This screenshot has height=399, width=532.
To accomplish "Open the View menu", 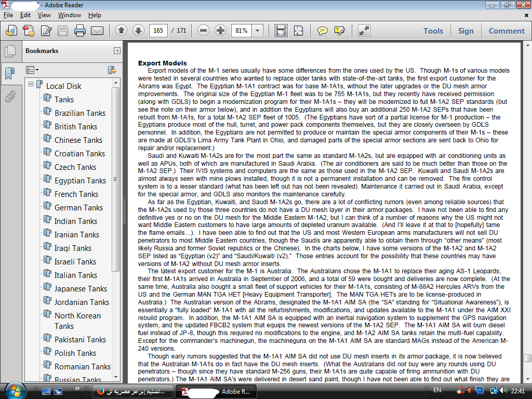I will [x=44, y=15].
